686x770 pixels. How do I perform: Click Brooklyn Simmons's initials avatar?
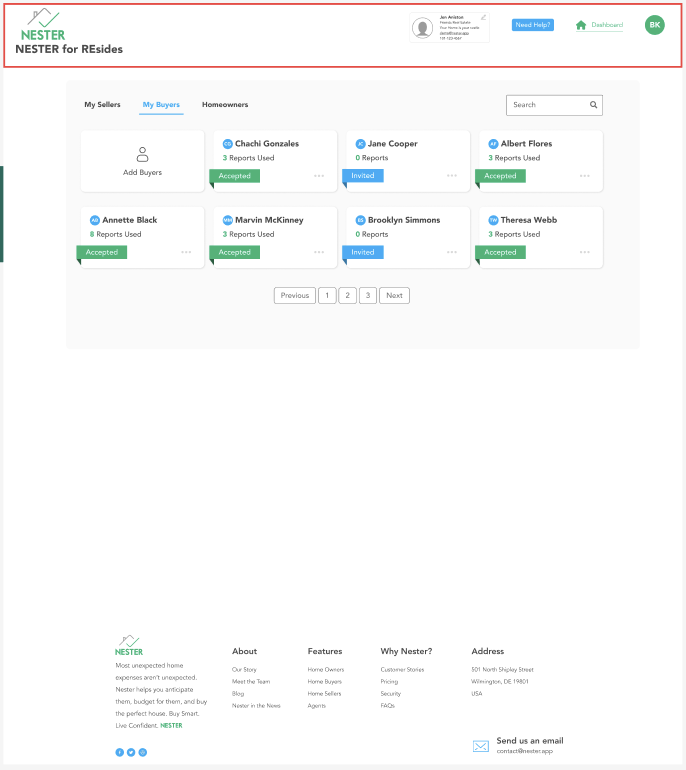tap(360, 220)
